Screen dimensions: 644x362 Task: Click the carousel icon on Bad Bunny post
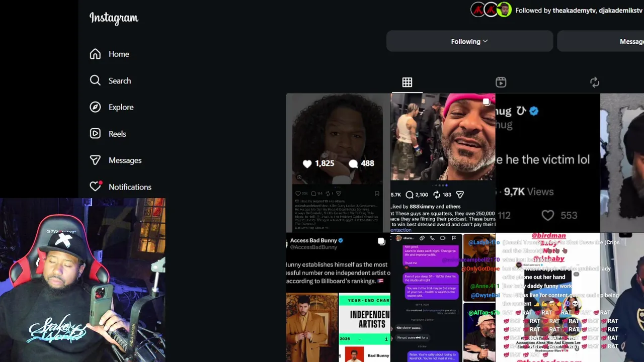point(381,242)
